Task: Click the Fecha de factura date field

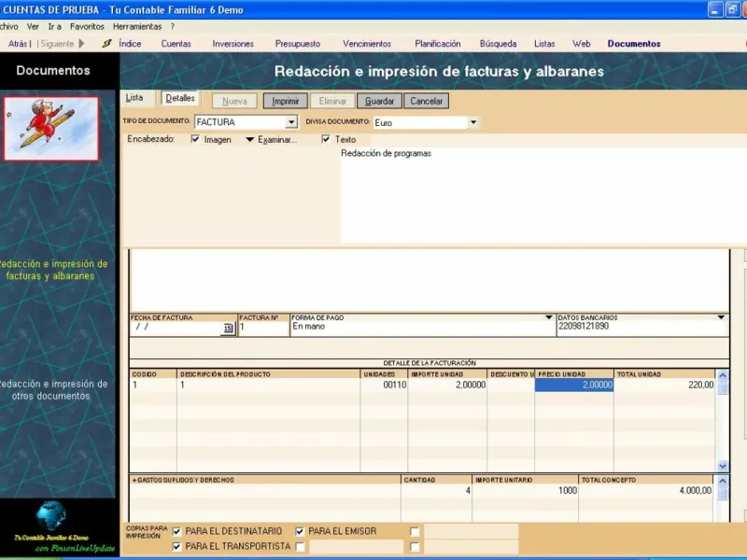Action: pyautogui.click(x=176, y=328)
